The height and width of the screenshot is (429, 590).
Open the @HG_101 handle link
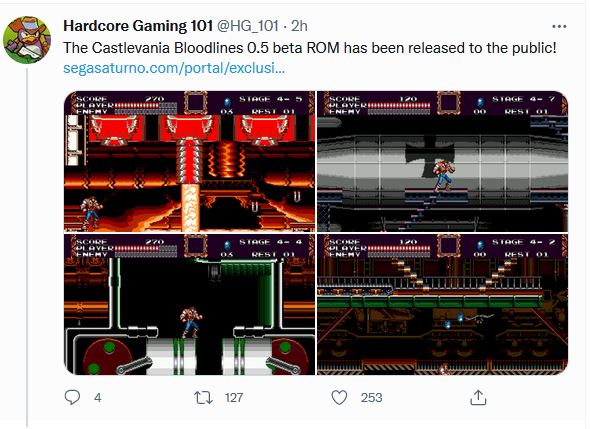[x=248, y=26]
